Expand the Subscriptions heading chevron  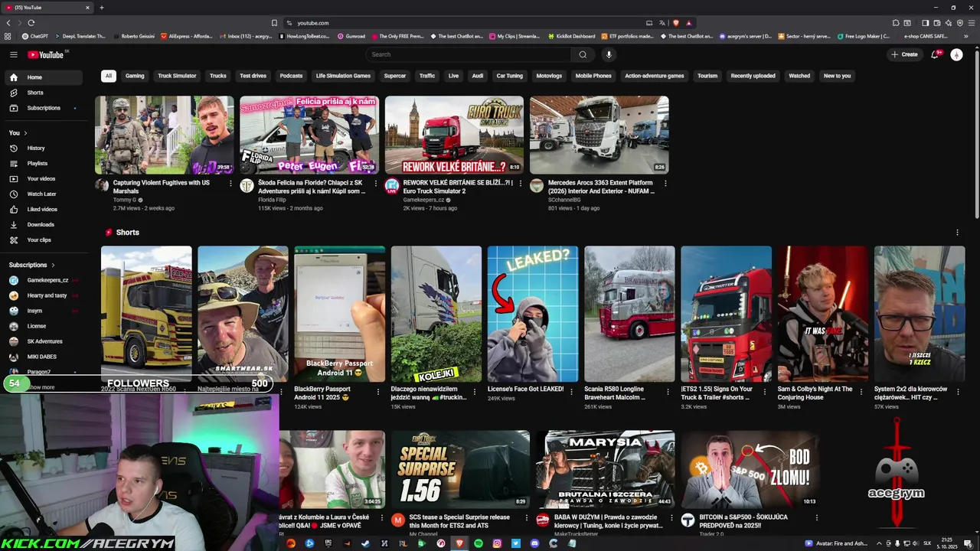point(53,265)
